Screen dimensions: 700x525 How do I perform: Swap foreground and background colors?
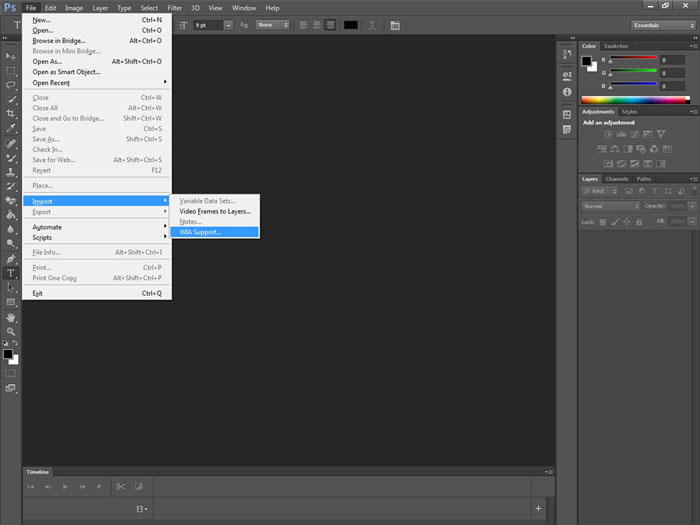coord(15,343)
